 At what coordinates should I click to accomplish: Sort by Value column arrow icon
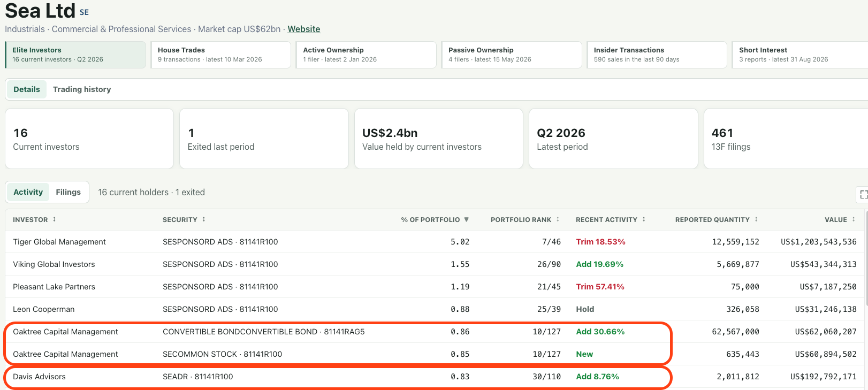(854, 219)
